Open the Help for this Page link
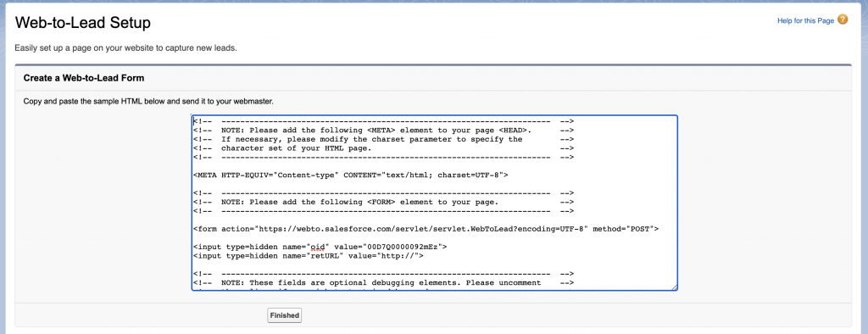Image resolution: width=868 pixels, height=334 pixels. tap(805, 21)
